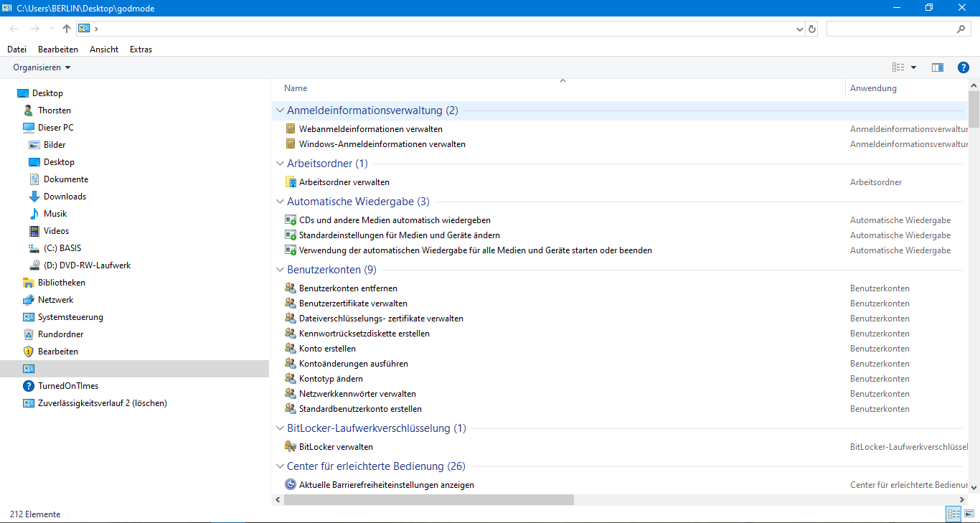This screenshot has width=980, height=523.
Task: Sort by the Anwendung column header
Action: 873,88
